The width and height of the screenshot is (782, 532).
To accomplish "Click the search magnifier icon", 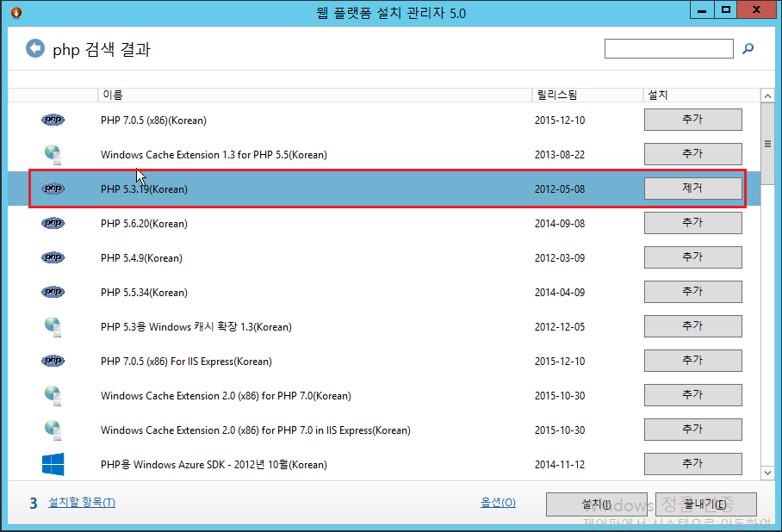I will pyautogui.click(x=748, y=49).
